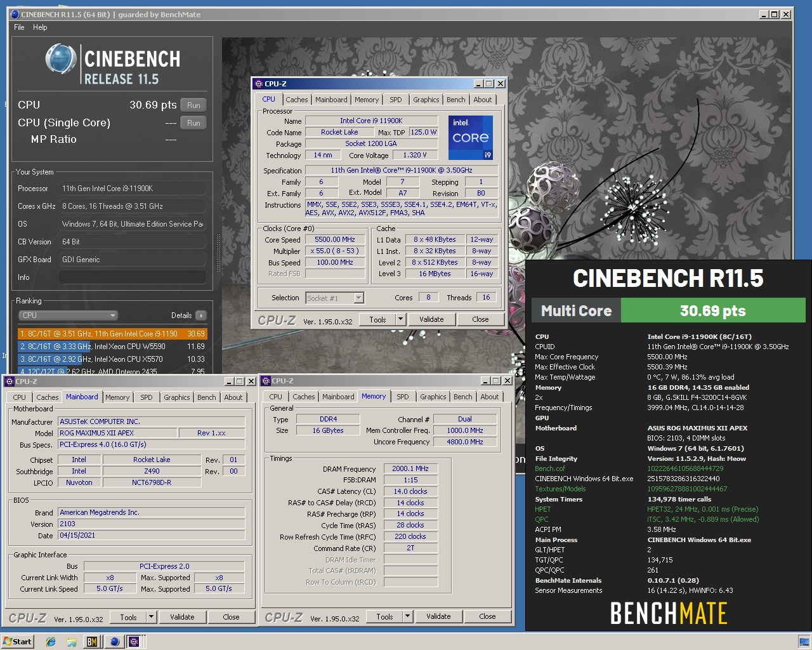Image resolution: width=812 pixels, height=650 pixels.
Task: Click title icon of CPU-Z processor window
Action: (x=258, y=84)
